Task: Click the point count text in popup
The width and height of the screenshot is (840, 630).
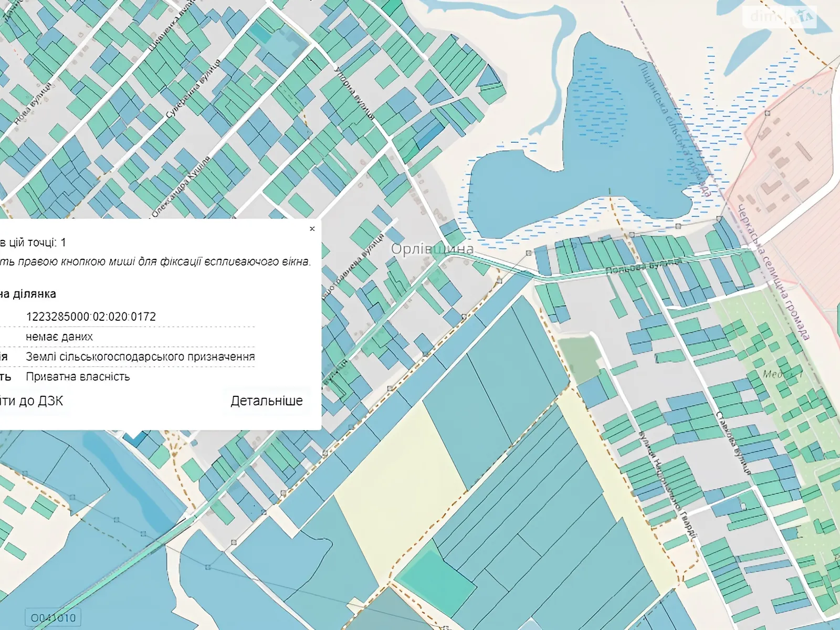Action: 33,243
